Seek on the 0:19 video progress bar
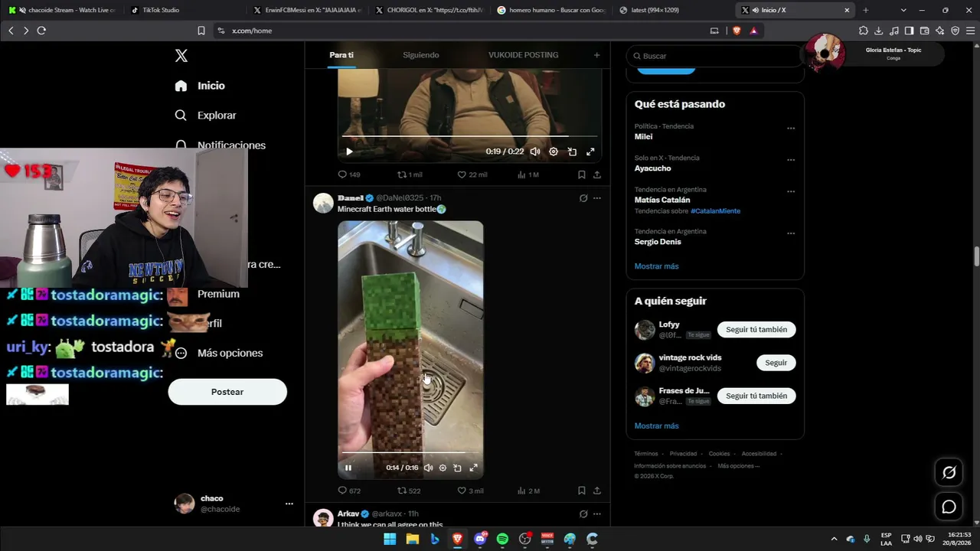The height and width of the screenshot is (551, 980). point(469,137)
